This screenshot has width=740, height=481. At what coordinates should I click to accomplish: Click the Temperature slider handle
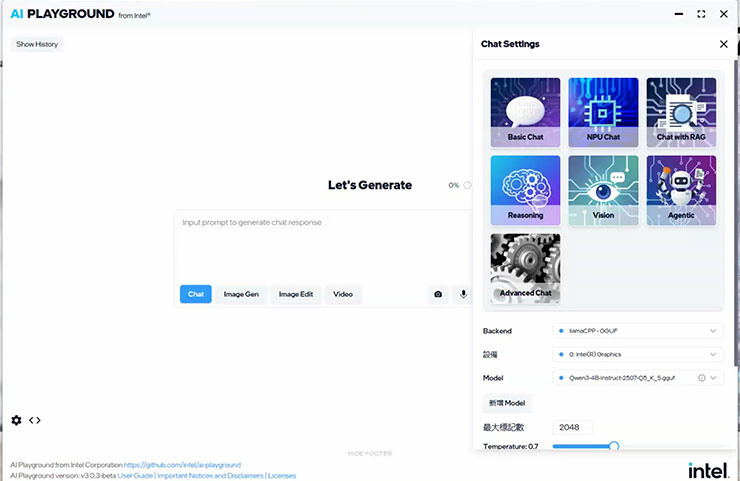click(614, 446)
